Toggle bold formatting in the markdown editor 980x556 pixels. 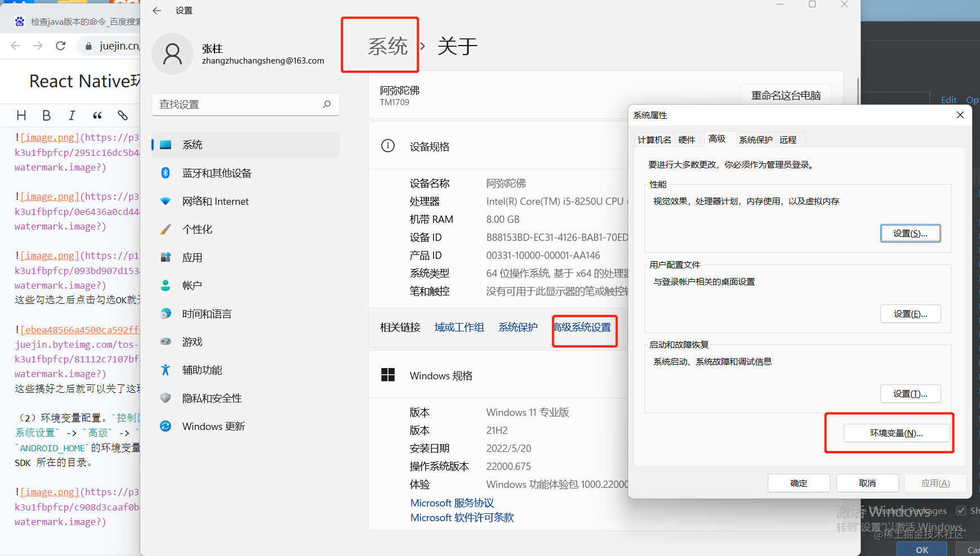pyautogui.click(x=46, y=115)
